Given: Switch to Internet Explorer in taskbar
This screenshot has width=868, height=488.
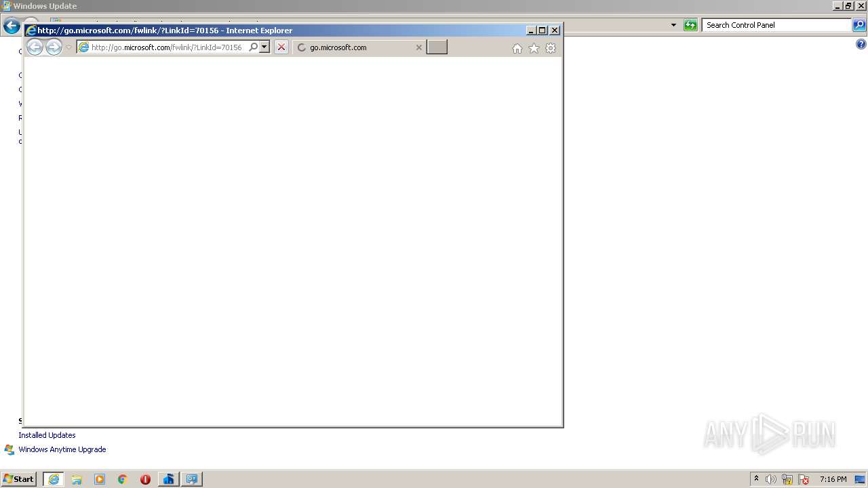Looking at the screenshot, I should click(54, 479).
